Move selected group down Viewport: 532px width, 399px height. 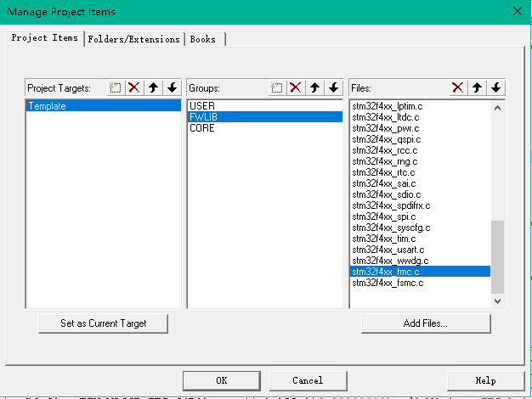coord(334,87)
